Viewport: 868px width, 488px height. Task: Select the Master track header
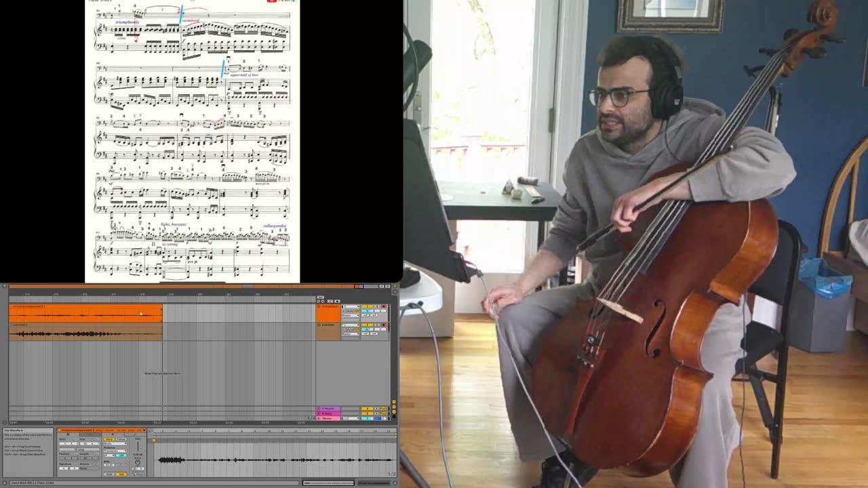(328, 418)
